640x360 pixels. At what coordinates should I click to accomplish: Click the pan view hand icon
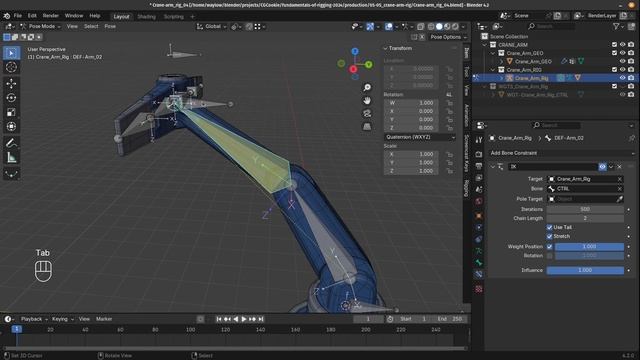[367, 100]
